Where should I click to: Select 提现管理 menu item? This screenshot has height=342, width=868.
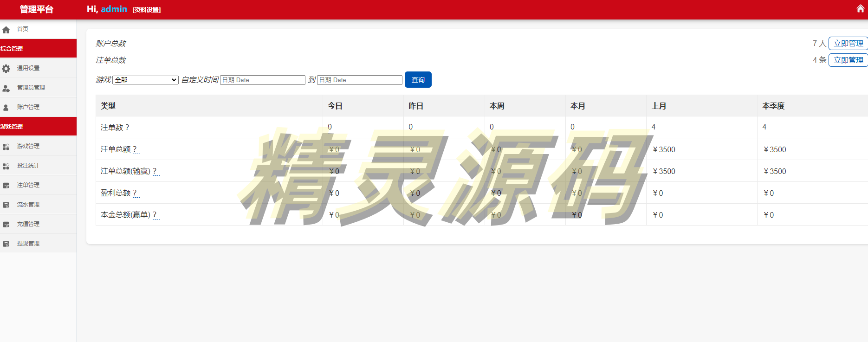click(28, 244)
